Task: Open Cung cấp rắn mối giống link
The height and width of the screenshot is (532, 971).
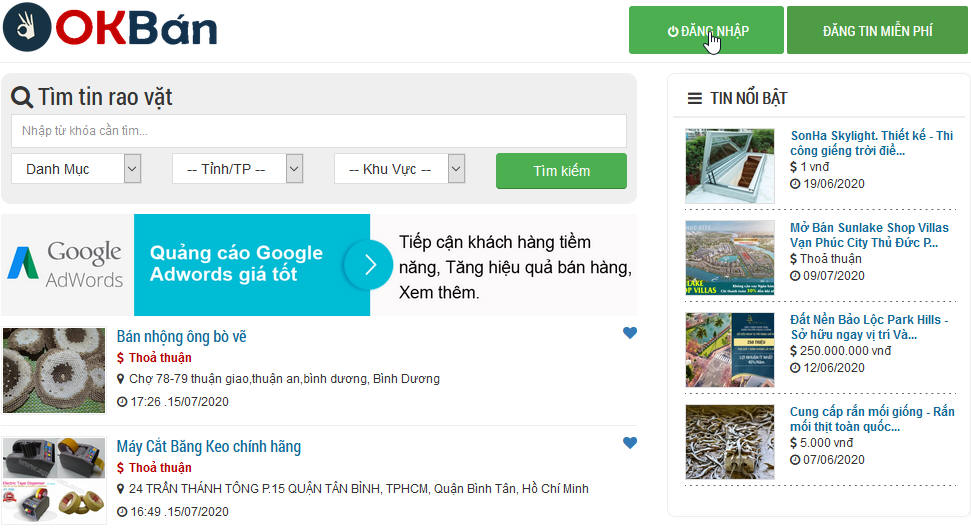Action: (x=872, y=419)
